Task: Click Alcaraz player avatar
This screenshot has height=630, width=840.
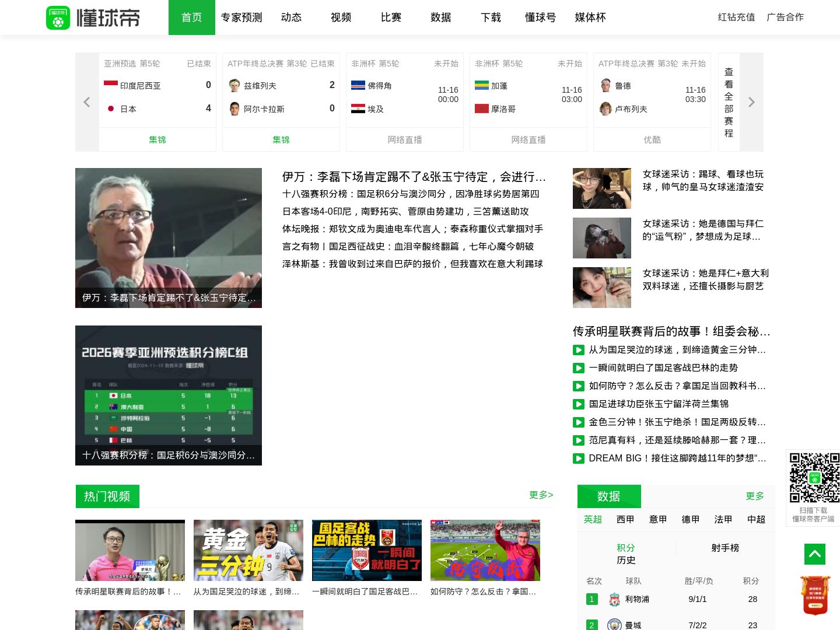Action: [x=235, y=108]
